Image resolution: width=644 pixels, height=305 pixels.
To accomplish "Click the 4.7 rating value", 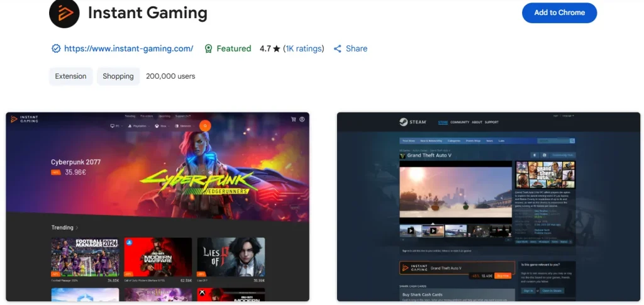I will point(265,48).
